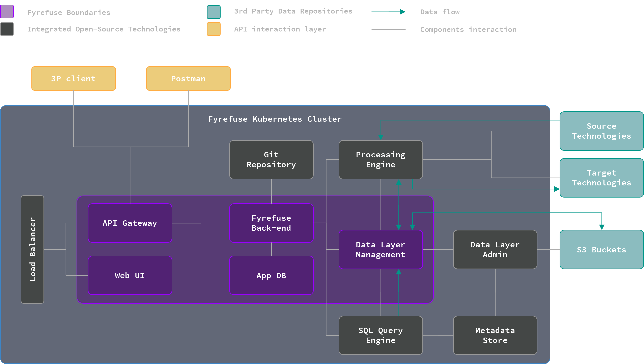
Task: Click the gray Integrated Open-Source Technologies legend square
Action: (7, 29)
